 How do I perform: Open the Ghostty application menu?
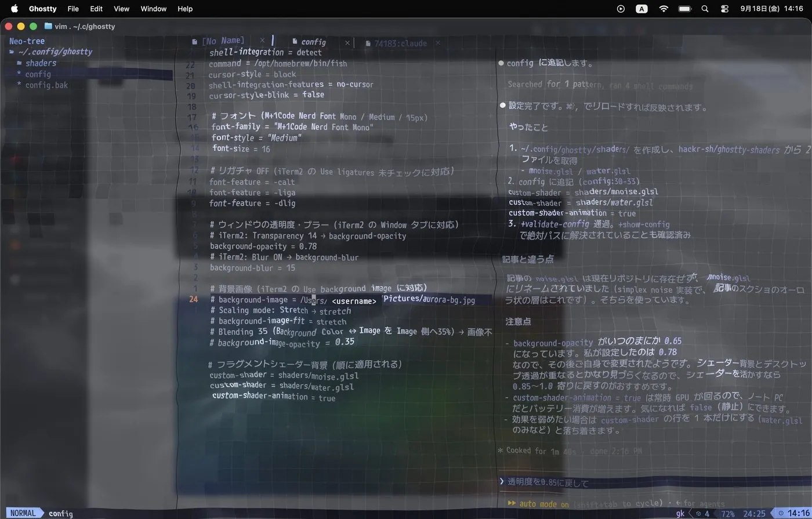click(43, 9)
